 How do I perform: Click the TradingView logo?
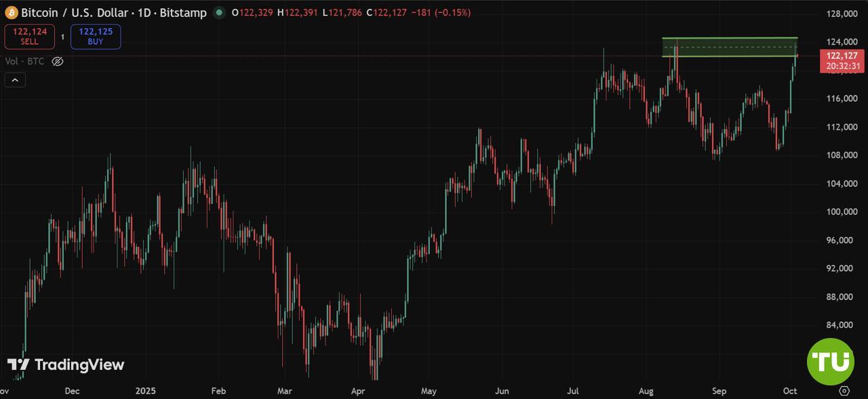tap(66, 365)
